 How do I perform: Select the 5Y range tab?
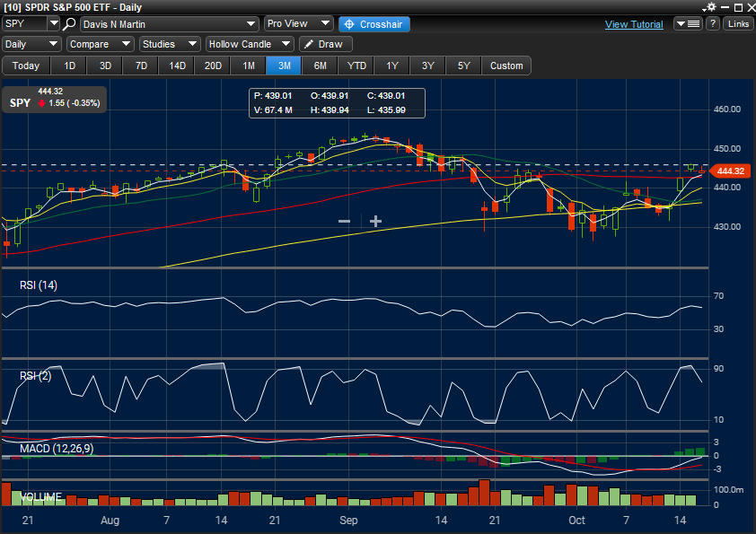click(x=463, y=66)
